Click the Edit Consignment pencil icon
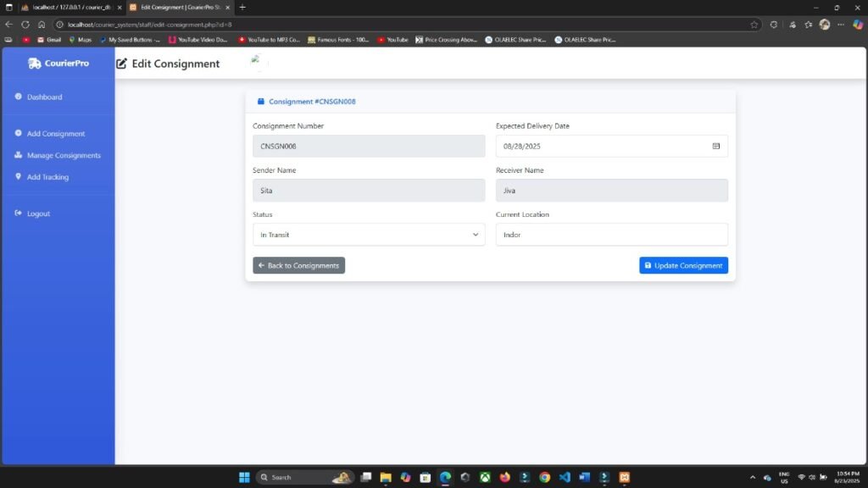This screenshot has height=488, width=868. [124, 64]
